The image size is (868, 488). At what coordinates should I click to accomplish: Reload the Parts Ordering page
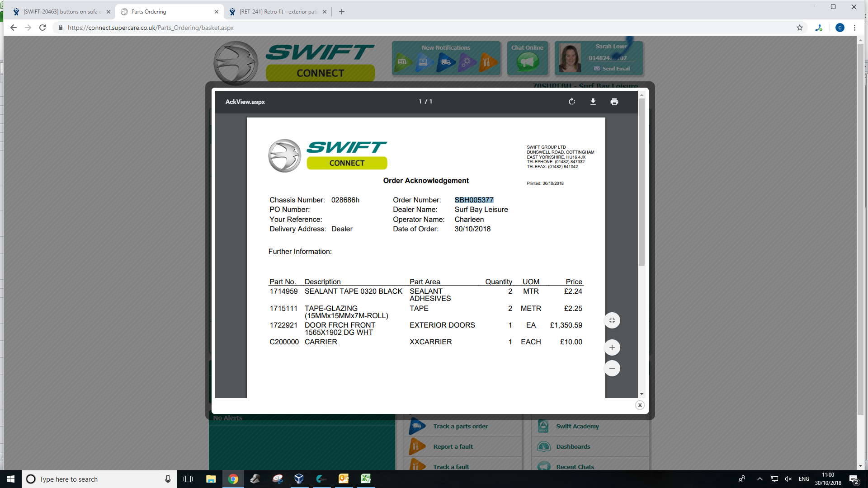tap(42, 28)
